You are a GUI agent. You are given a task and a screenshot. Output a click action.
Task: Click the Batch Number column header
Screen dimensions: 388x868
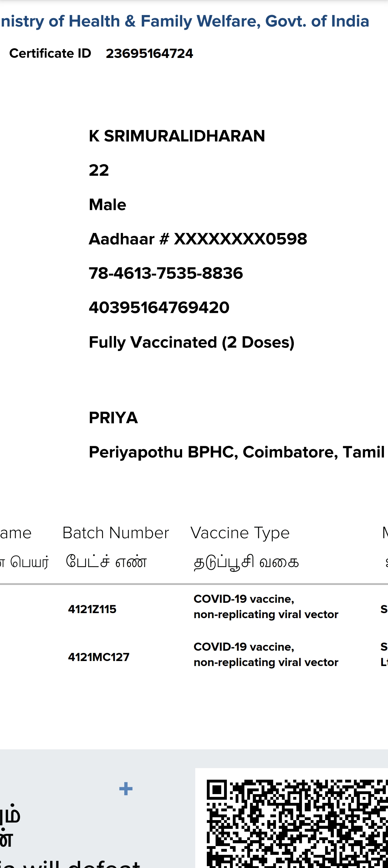(x=115, y=533)
